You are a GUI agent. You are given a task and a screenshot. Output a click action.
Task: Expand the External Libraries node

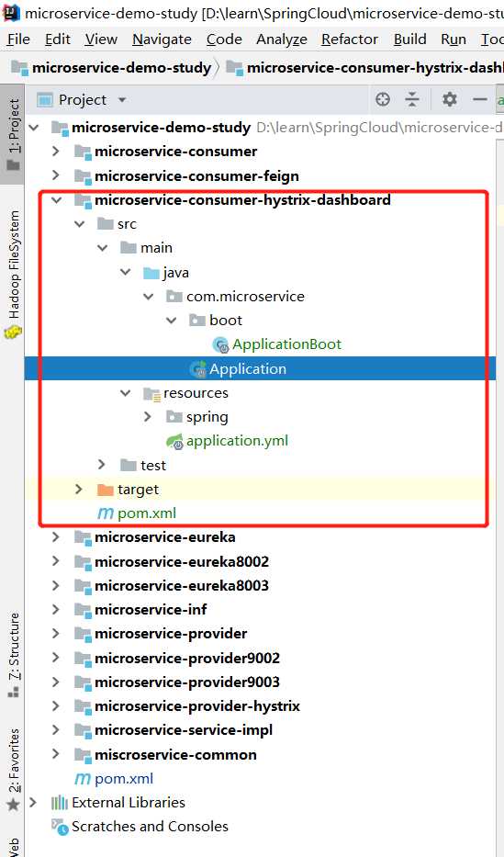[33, 802]
